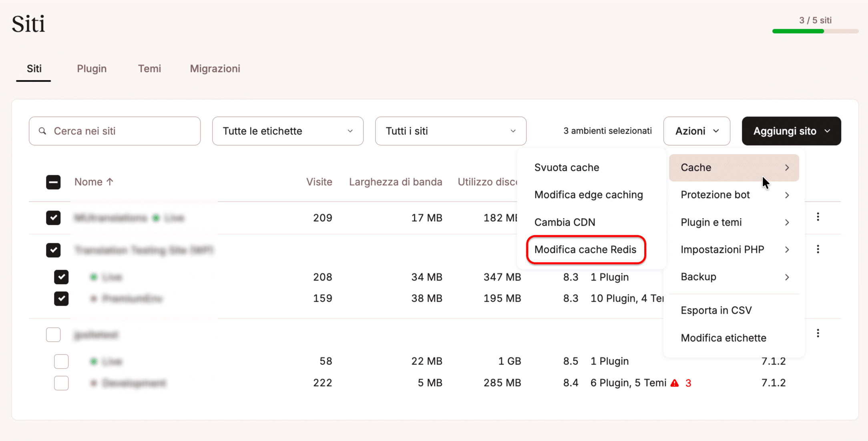868x441 pixels.
Task: Sort by the Visite column header
Action: (319, 182)
